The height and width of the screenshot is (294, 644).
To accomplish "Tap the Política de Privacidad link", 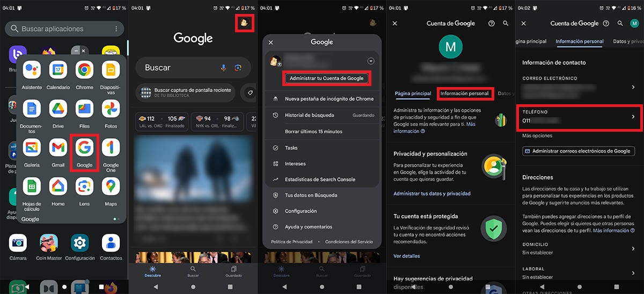I will tap(292, 242).
